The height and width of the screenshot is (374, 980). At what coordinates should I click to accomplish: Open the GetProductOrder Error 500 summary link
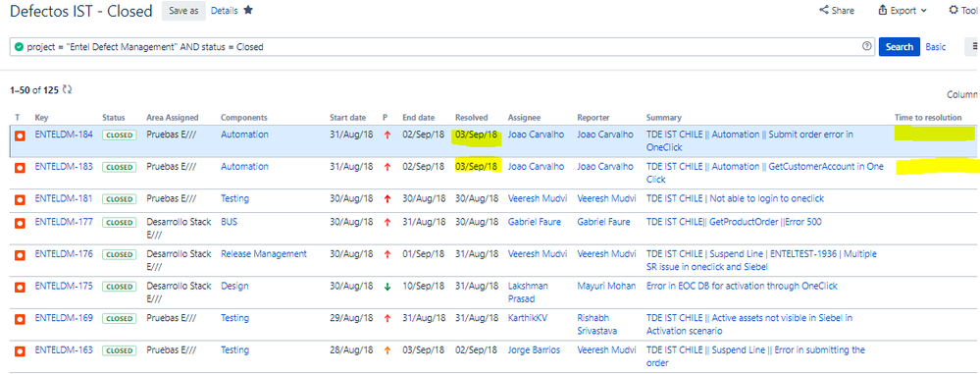[734, 222]
